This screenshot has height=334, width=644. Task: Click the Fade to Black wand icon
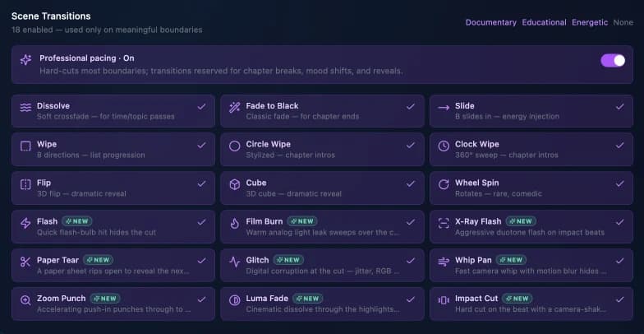click(x=235, y=108)
